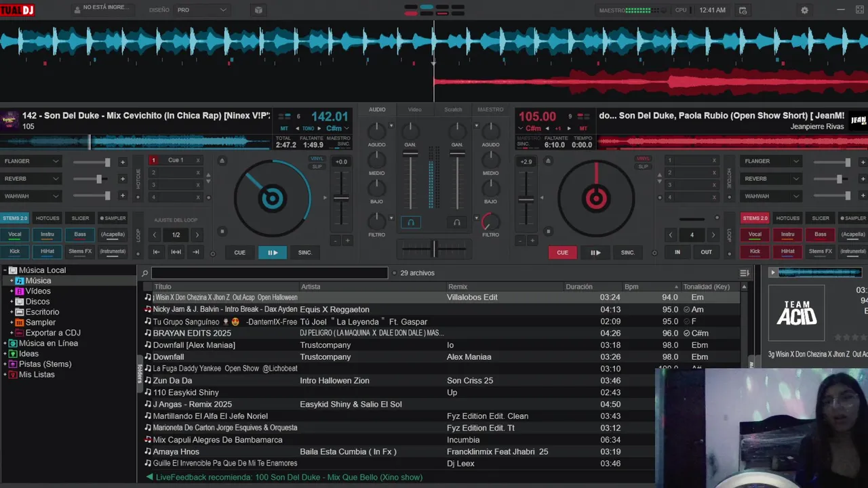Toggle Acapella mode on the left deck
This screenshot has width=868, height=488.
click(x=113, y=235)
